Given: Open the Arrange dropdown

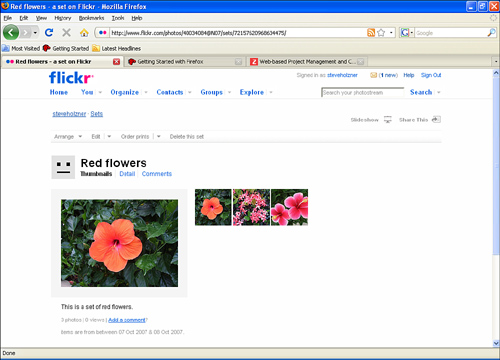Looking at the screenshot, I should 68,137.
